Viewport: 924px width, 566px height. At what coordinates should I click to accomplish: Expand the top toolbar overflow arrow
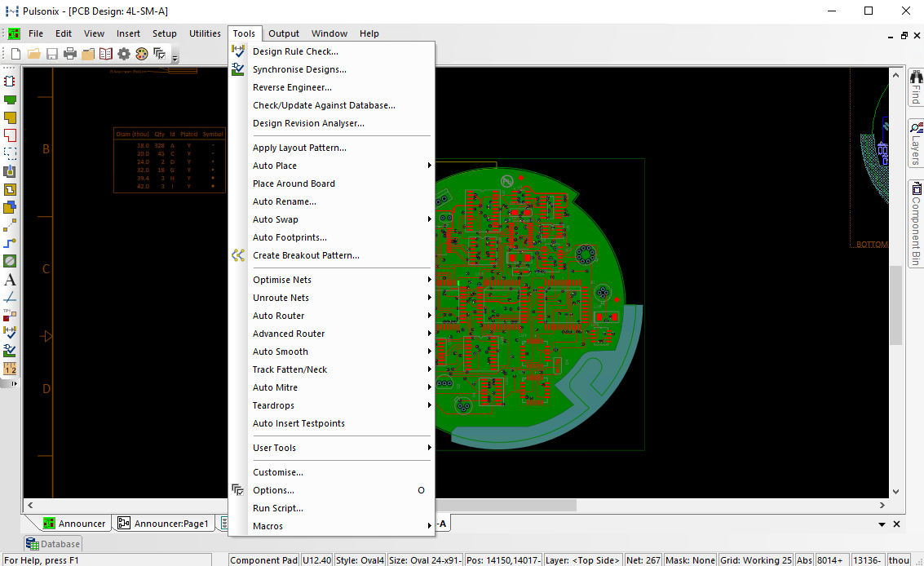pos(175,57)
